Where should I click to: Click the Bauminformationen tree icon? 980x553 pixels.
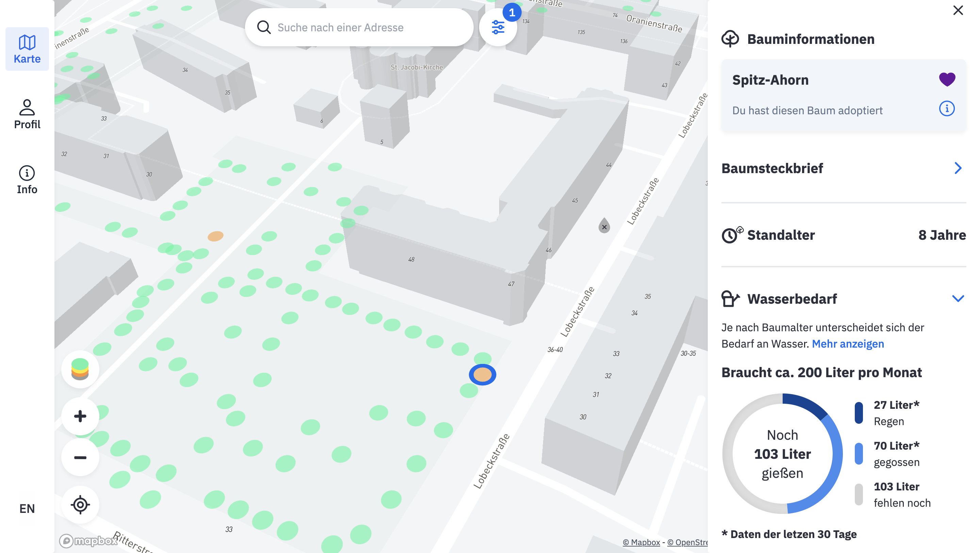point(730,39)
